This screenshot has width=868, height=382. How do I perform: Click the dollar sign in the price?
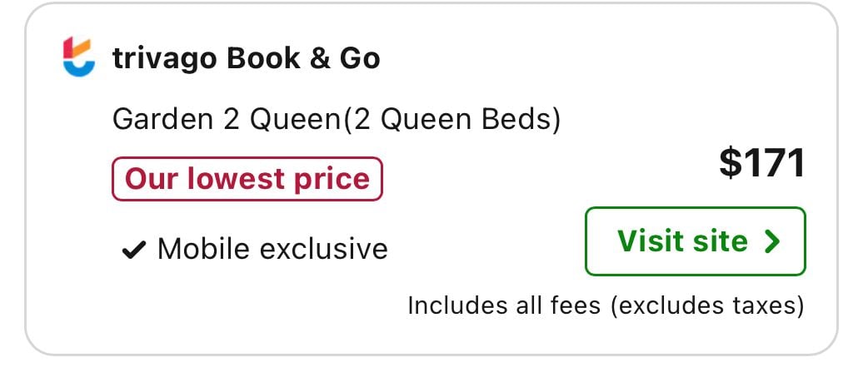(x=731, y=163)
